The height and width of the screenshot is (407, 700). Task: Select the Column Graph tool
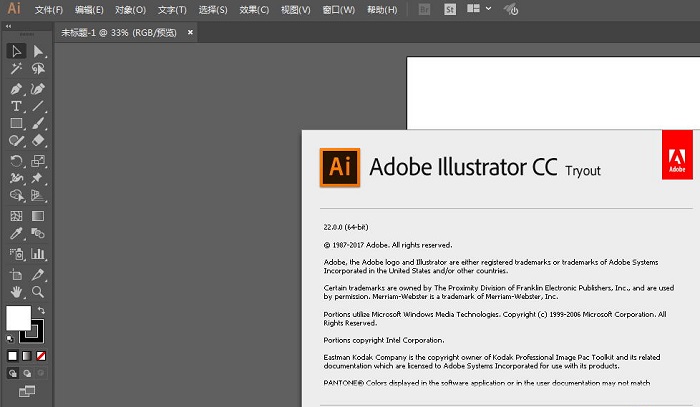coord(38,254)
